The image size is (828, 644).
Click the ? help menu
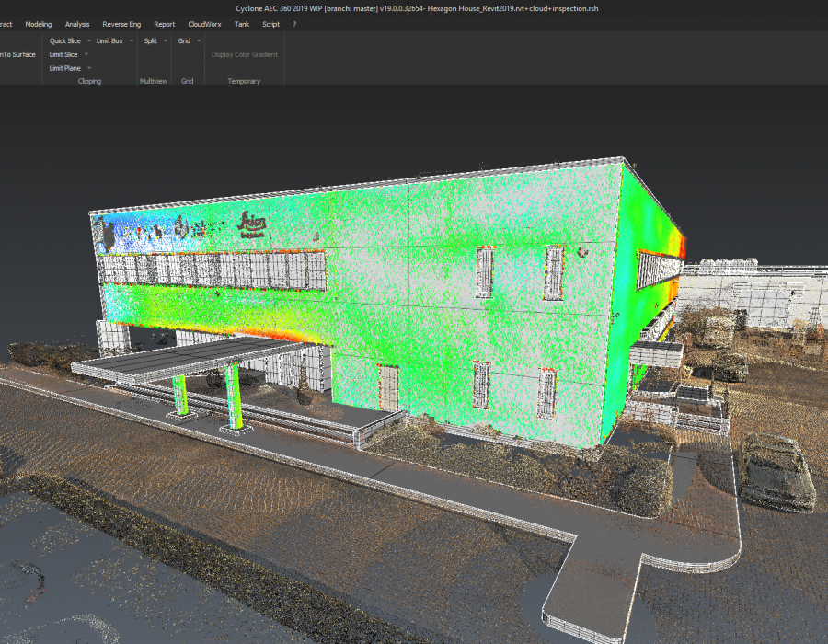(294, 24)
